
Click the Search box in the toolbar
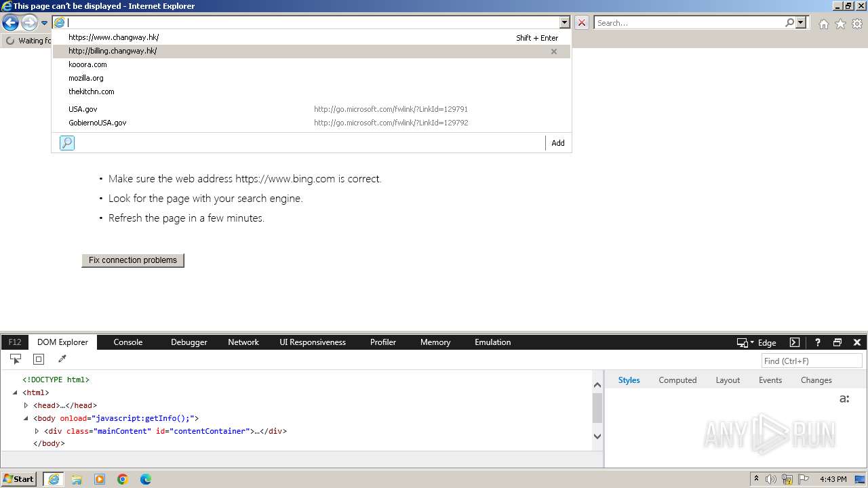pos(689,23)
